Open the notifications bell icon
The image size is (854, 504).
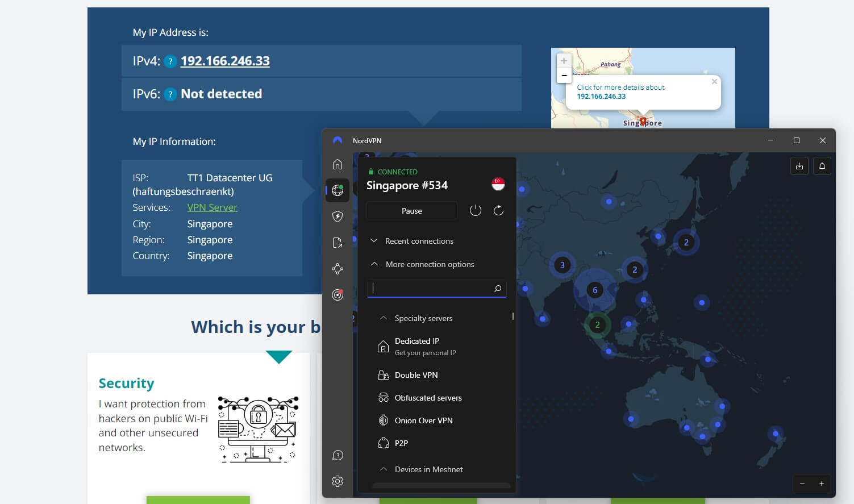[x=822, y=166]
